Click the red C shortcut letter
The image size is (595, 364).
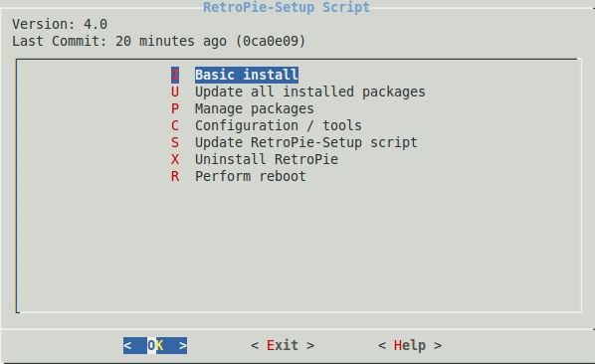(175, 125)
